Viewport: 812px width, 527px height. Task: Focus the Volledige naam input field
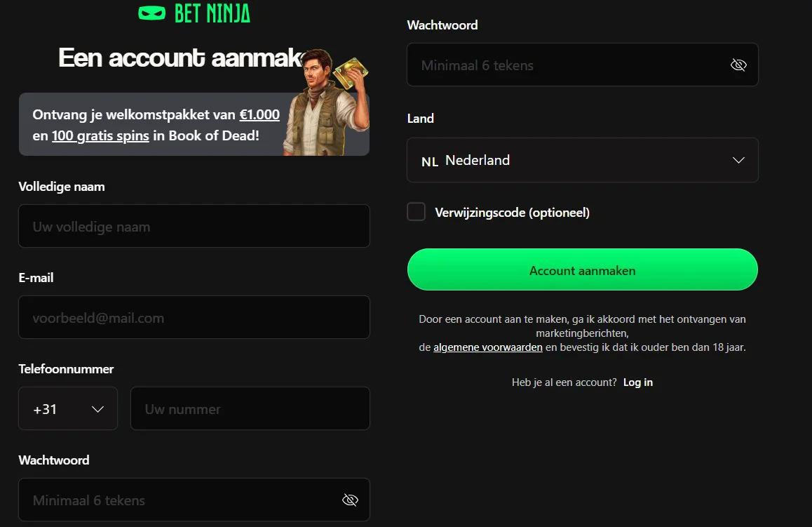click(x=194, y=226)
